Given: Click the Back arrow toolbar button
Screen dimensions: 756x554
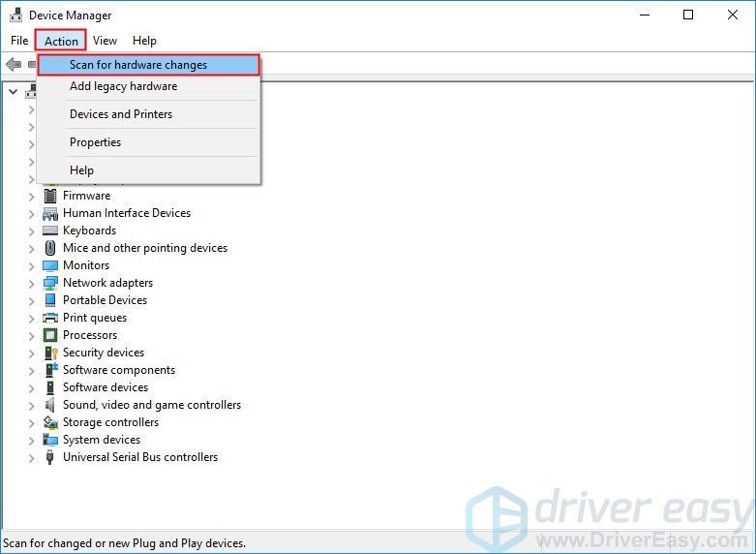Looking at the screenshot, I should pos(14,64).
